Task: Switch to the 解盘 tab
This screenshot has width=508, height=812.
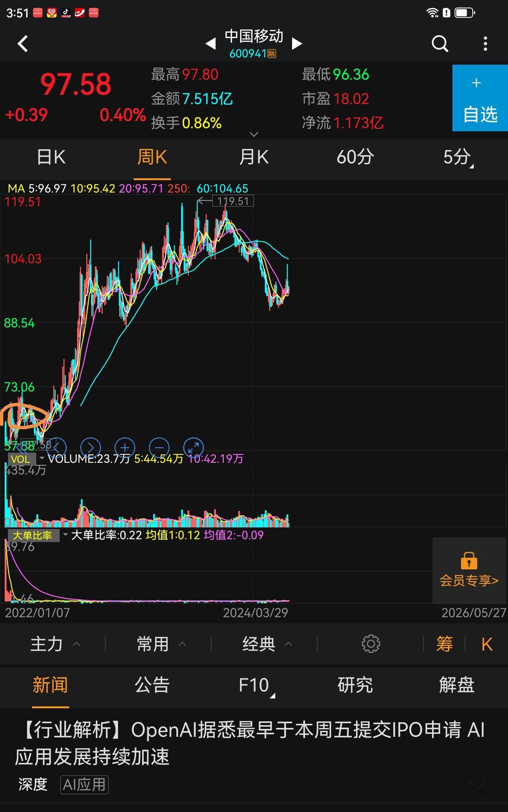Action: (x=457, y=685)
